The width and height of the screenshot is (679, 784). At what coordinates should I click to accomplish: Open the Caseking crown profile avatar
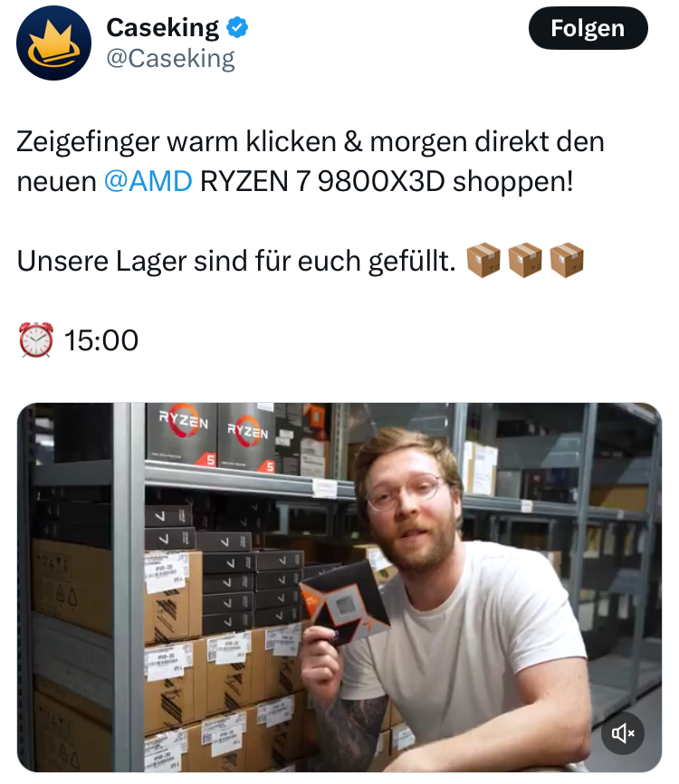[54, 43]
